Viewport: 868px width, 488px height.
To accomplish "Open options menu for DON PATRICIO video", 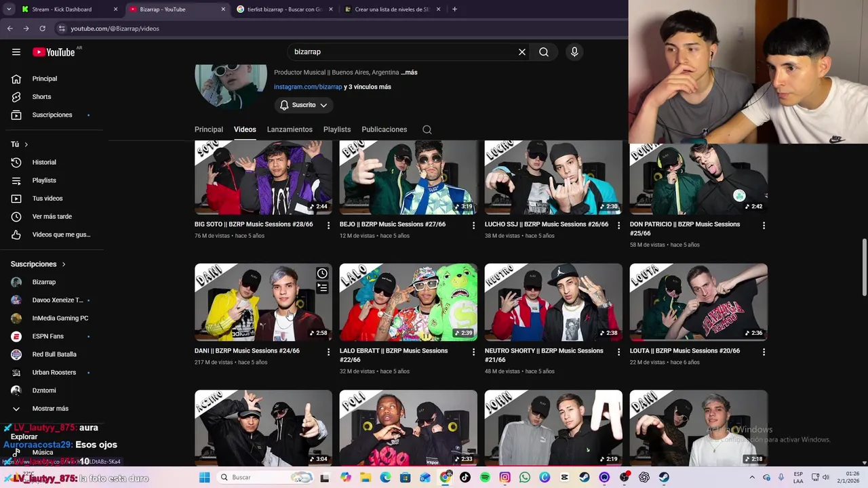I will (764, 225).
